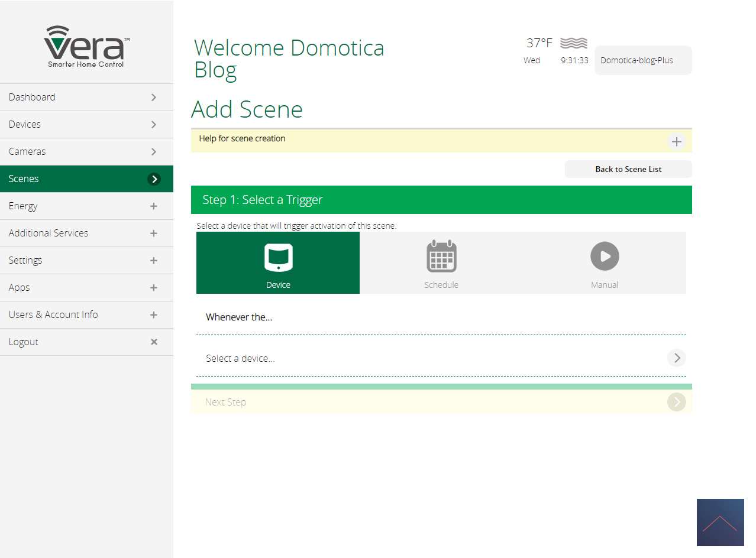The width and height of the screenshot is (756, 558).
Task: Pick the Manual play trigger icon
Action: click(x=605, y=257)
